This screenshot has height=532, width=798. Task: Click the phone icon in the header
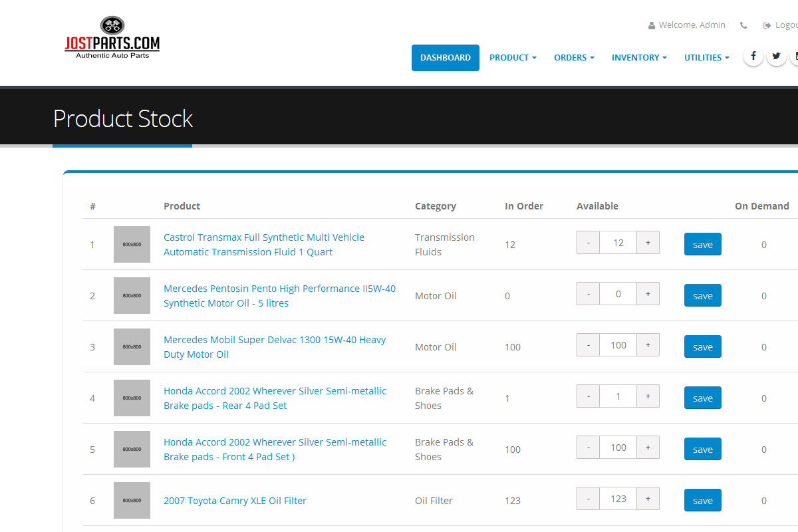tap(743, 25)
